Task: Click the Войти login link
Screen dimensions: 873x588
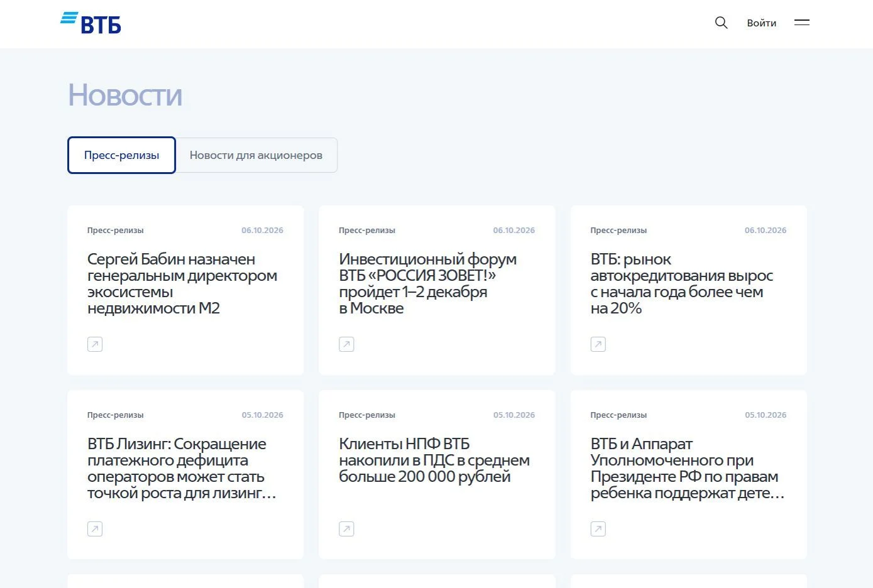Action: coord(761,23)
